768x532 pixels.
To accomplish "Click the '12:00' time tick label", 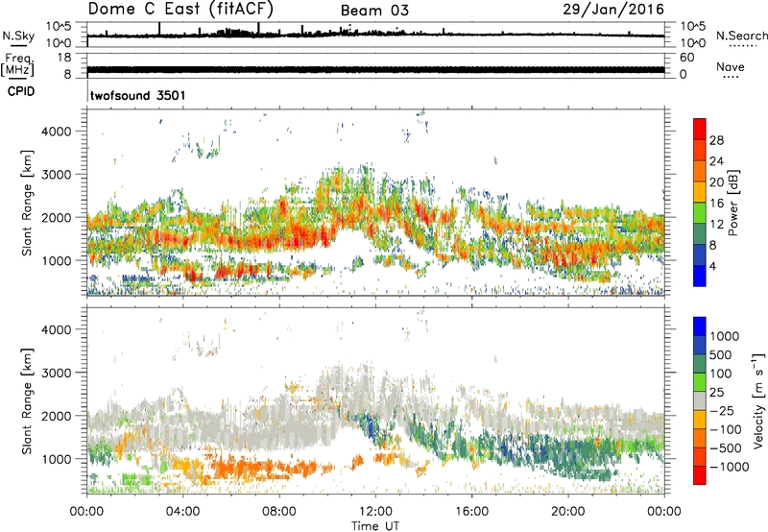I will coord(375,512).
